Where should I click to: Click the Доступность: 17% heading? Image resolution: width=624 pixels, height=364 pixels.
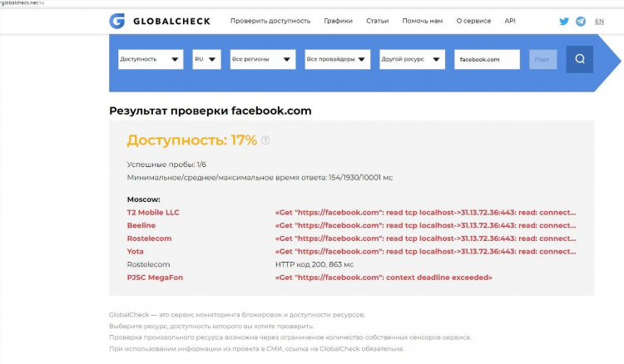click(x=192, y=140)
